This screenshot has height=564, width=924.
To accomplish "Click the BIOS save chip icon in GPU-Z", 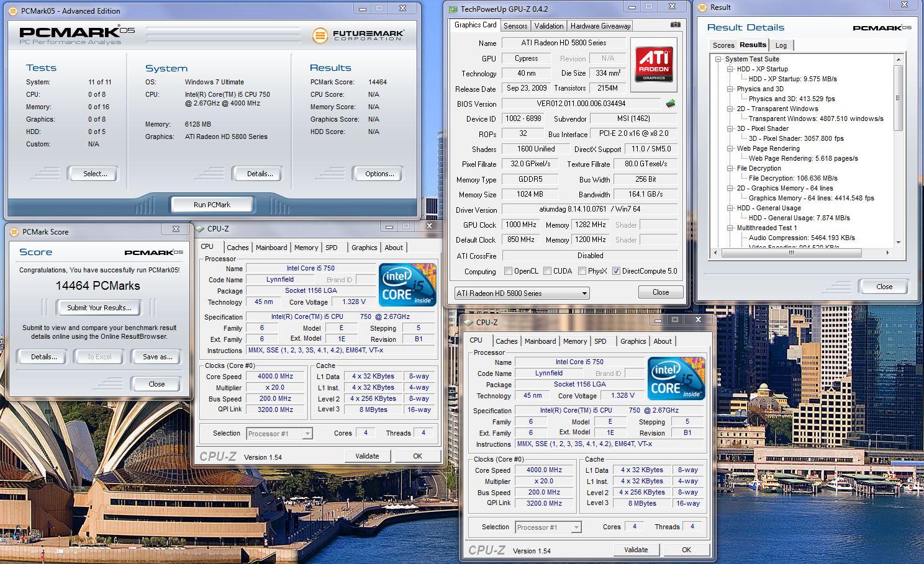I will coord(670,104).
